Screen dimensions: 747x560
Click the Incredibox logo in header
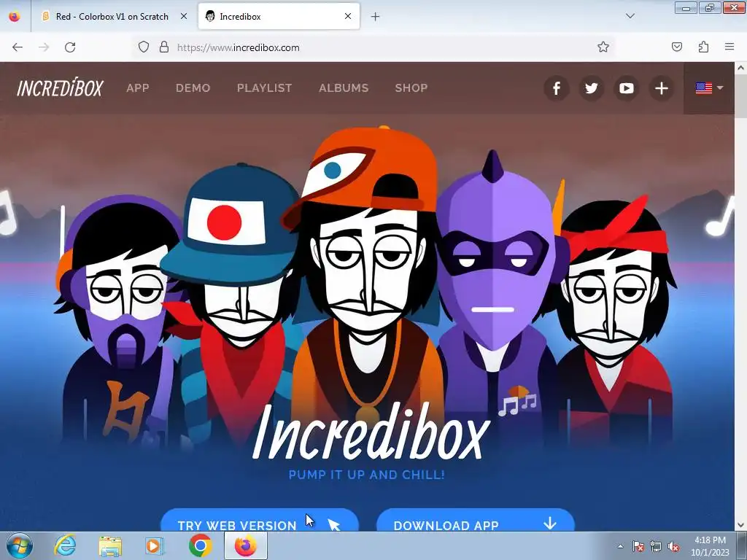(60, 88)
